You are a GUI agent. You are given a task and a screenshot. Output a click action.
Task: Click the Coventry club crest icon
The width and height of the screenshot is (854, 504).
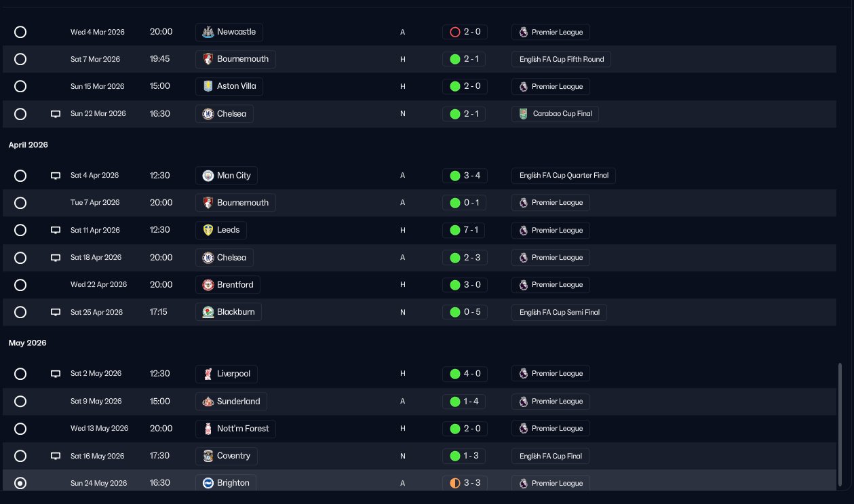click(208, 456)
